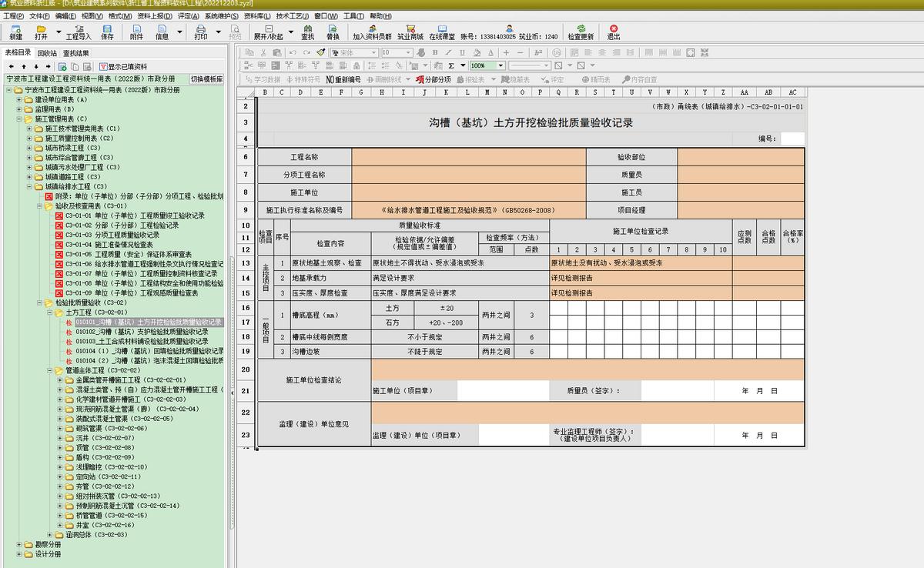Enable the 显示已填资料 checkbox
The image size is (924, 568).
(x=103, y=65)
